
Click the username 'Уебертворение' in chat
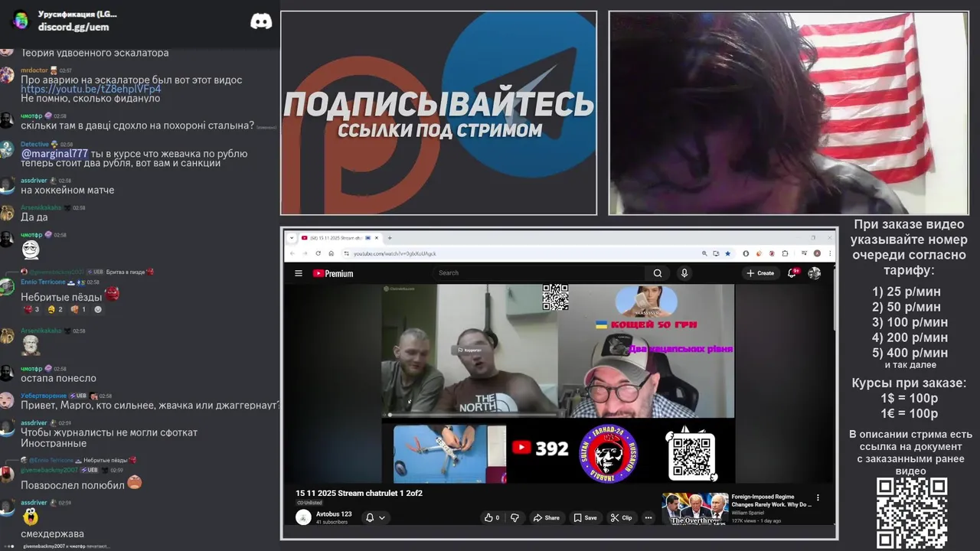(x=44, y=396)
